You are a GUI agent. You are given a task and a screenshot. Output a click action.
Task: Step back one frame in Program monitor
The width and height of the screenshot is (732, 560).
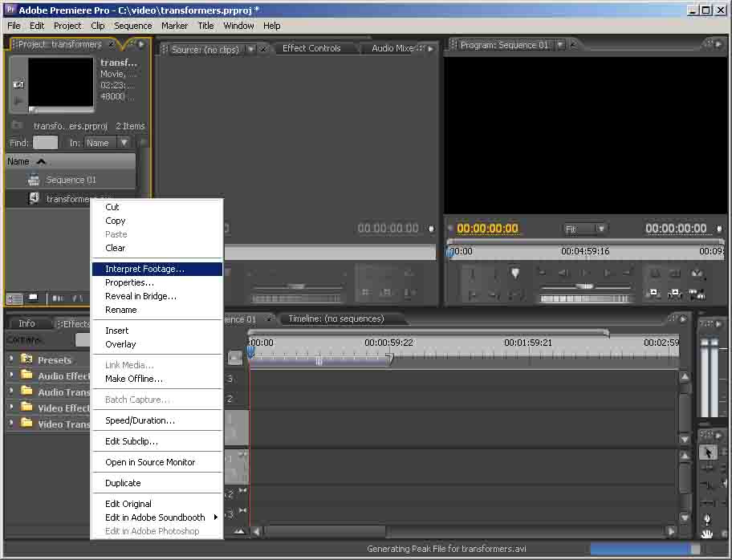click(564, 273)
